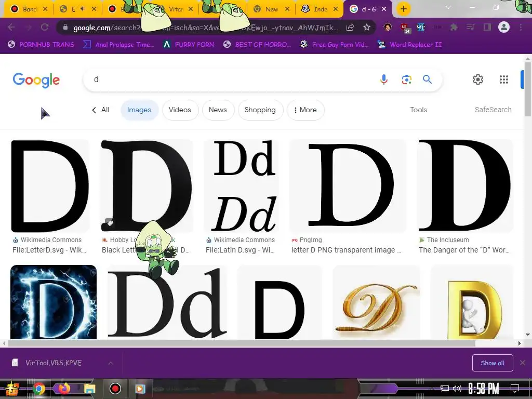Open the Google apps grid
This screenshot has width=532, height=399.
504,79
